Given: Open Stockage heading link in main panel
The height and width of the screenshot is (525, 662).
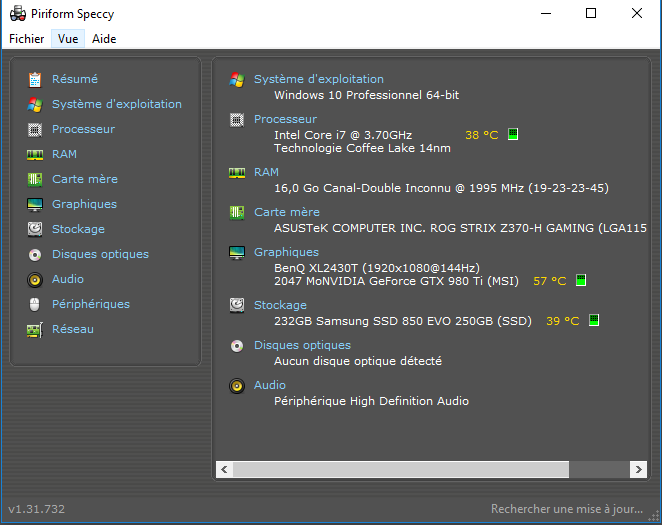Looking at the screenshot, I should [280, 305].
